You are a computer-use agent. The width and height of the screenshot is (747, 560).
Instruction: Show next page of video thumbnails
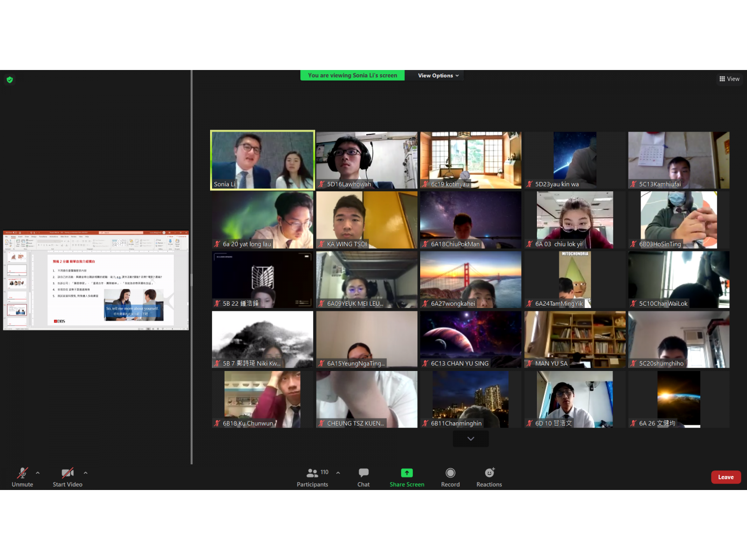pos(471,439)
